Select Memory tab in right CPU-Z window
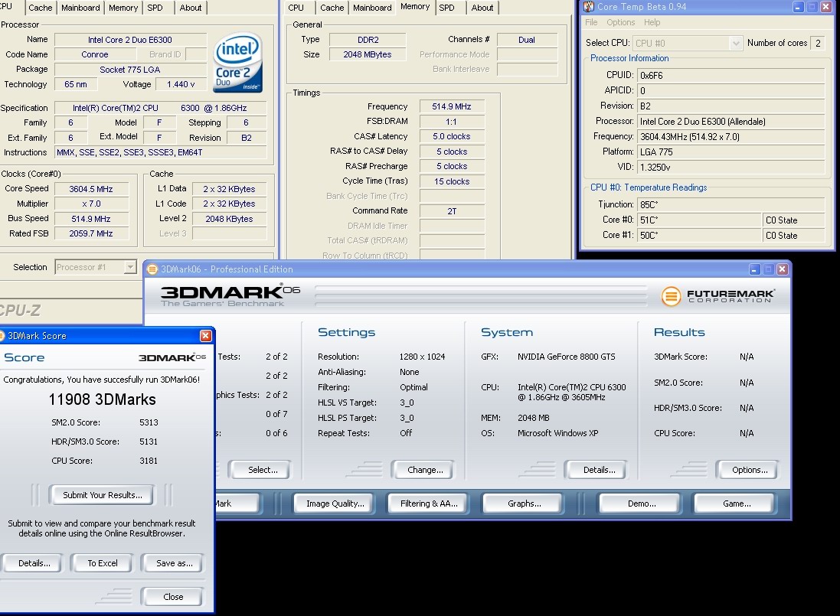This screenshot has height=616, width=840. tap(415, 7)
